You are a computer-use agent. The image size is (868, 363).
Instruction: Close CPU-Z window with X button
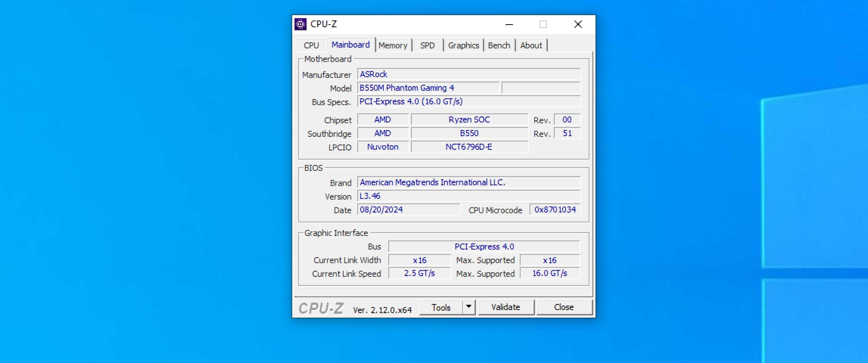click(x=578, y=24)
